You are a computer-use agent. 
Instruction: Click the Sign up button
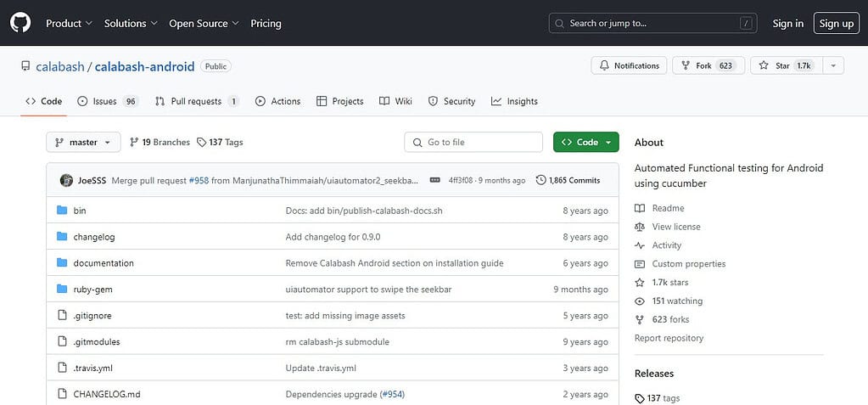[837, 23]
